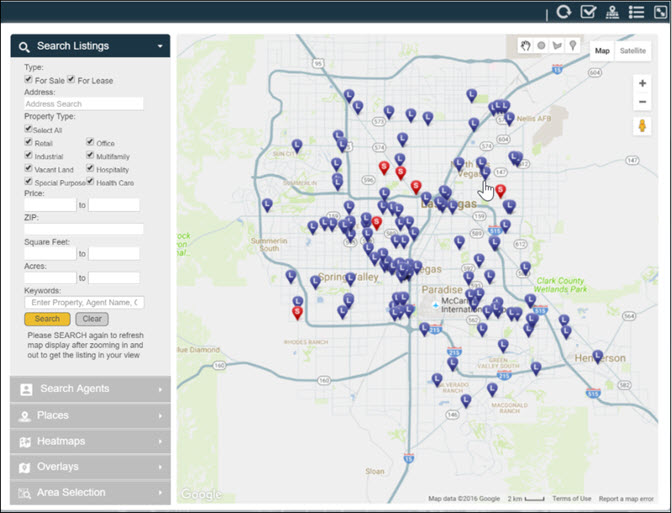Click the bulleted list icon in top bar

point(637,12)
